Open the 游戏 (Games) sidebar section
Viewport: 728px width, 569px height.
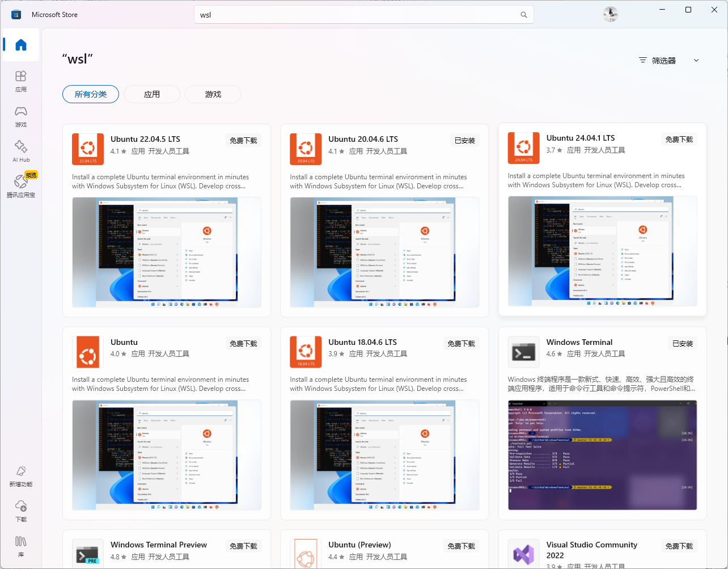pos(21,116)
